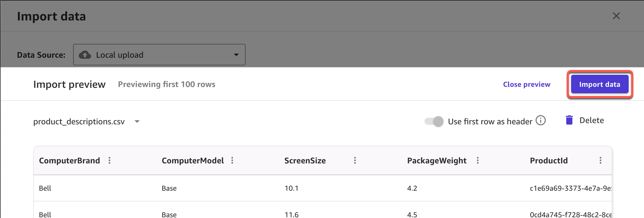This screenshot has height=218, width=644.
Task: Open ScreenSize column three-dot menu
Action: coord(355,160)
